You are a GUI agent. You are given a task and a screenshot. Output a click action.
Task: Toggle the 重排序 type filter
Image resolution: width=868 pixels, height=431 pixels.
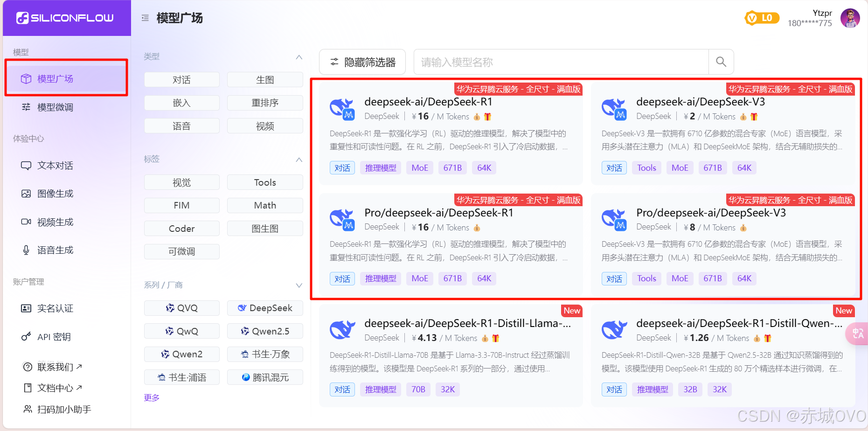tap(265, 103)
